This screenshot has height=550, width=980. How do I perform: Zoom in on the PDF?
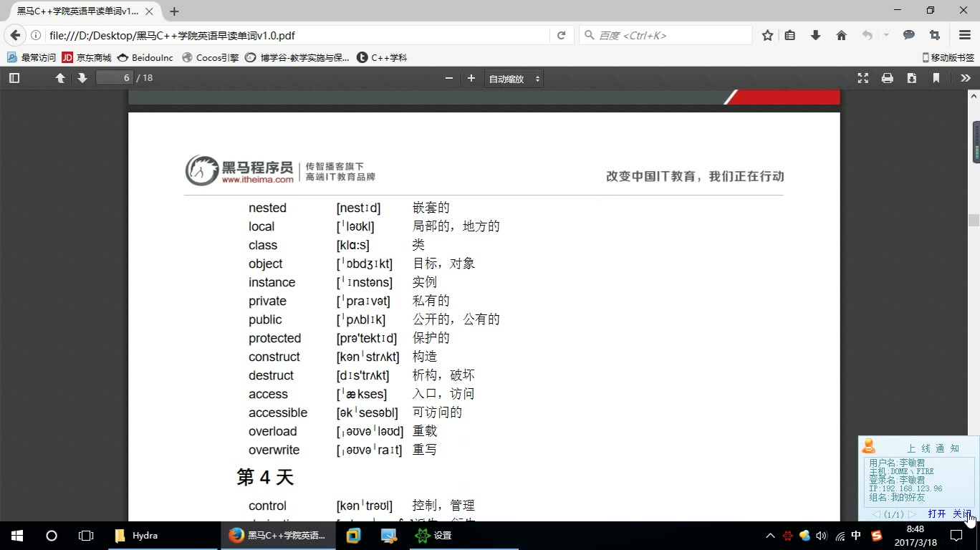tap(471, 78)
